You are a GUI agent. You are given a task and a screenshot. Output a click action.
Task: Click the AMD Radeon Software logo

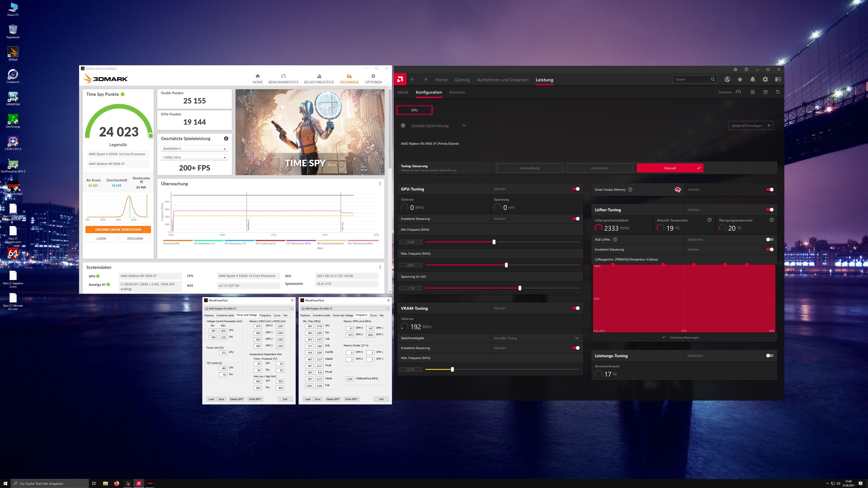coord(400,80)
